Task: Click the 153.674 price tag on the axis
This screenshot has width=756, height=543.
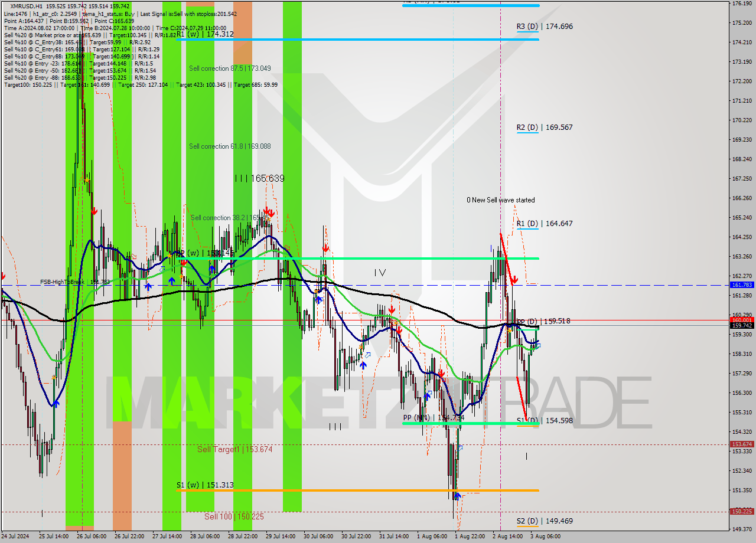Action: point(742,444)
